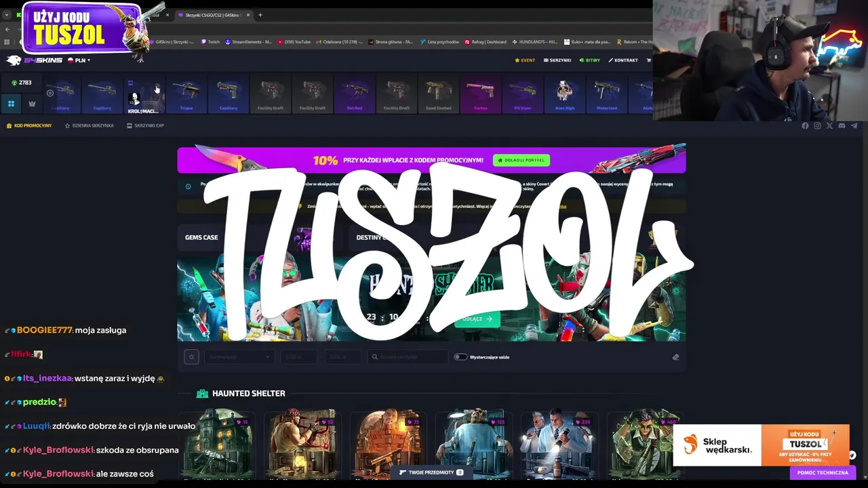Viewport: 868px width, 488px height.
Task: Click the info circle icon below the banner
Action: point(188,186)
